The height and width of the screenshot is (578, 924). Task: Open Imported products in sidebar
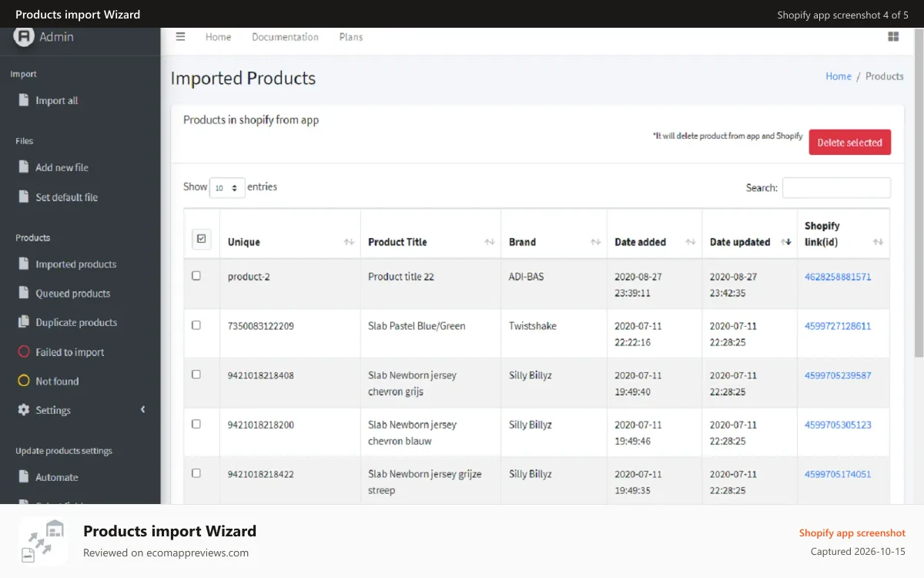(75, 264)
